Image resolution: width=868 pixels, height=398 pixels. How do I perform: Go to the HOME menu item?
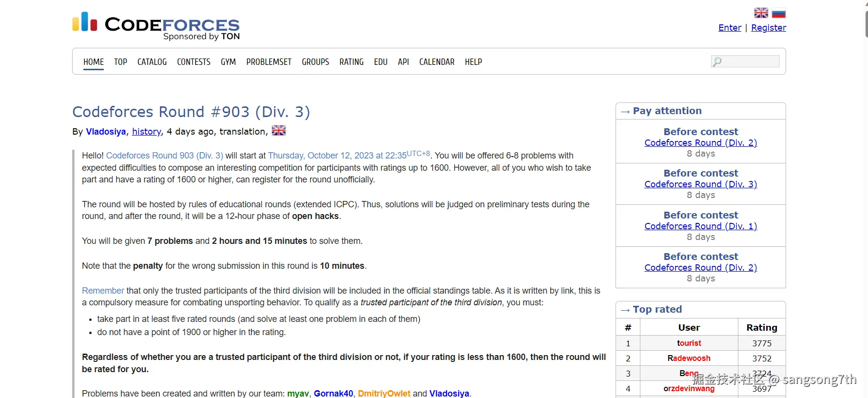pyautogui.click(x=94, y=62)
